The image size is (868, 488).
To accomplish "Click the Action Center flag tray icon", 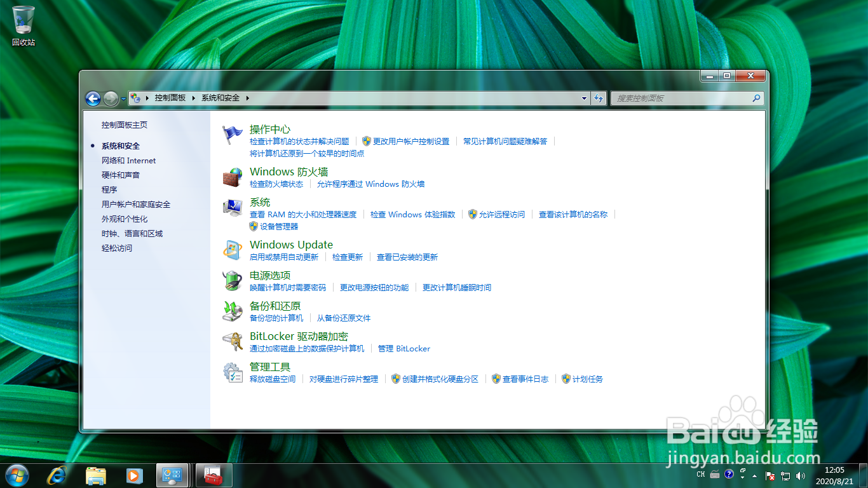I will pyautogui.click(x=770, y=475).
